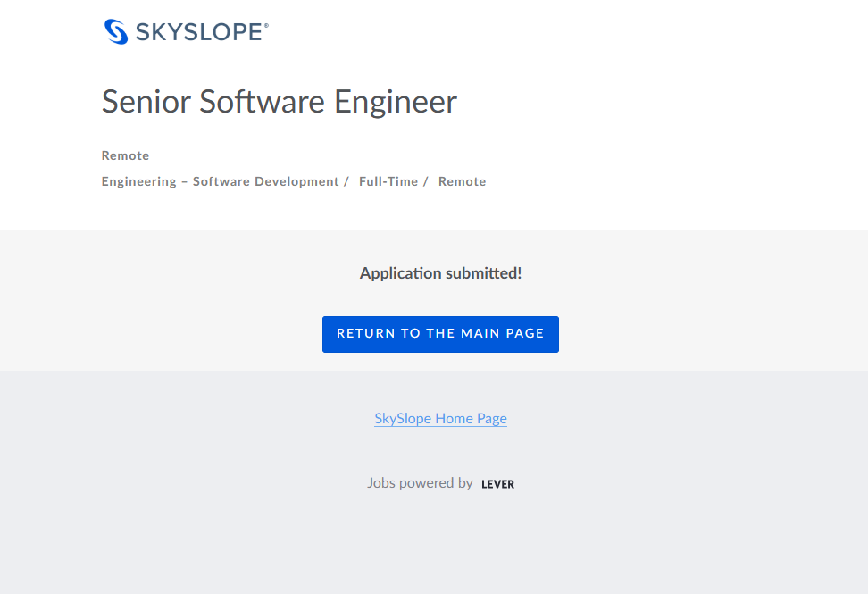
Task: Click the slash separator after Full-Time
Action: coord(425,181)
